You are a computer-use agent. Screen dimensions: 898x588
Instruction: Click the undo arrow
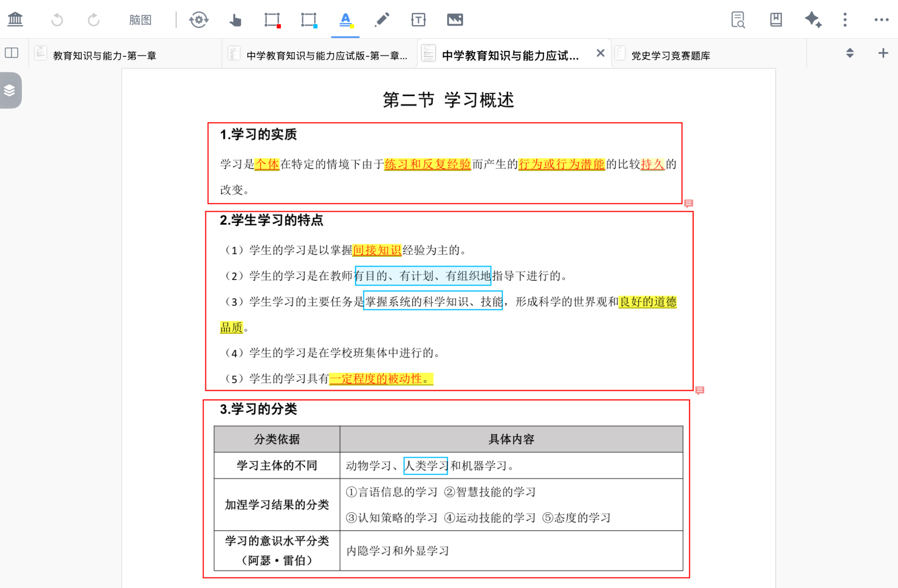coord(57,20)
